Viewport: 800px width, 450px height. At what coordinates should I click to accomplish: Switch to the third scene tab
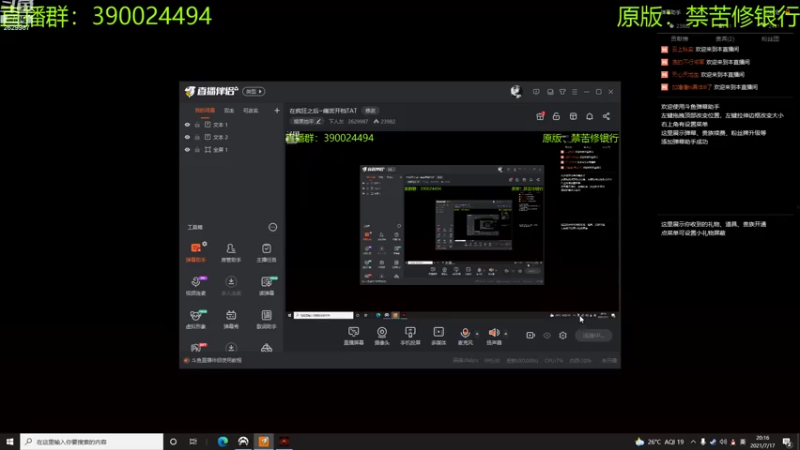[x=251, y=111]
